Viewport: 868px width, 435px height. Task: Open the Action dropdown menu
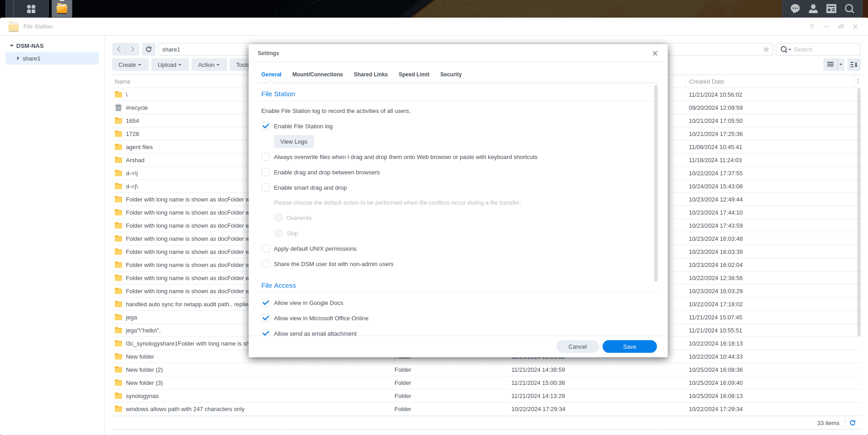(209, 65)
